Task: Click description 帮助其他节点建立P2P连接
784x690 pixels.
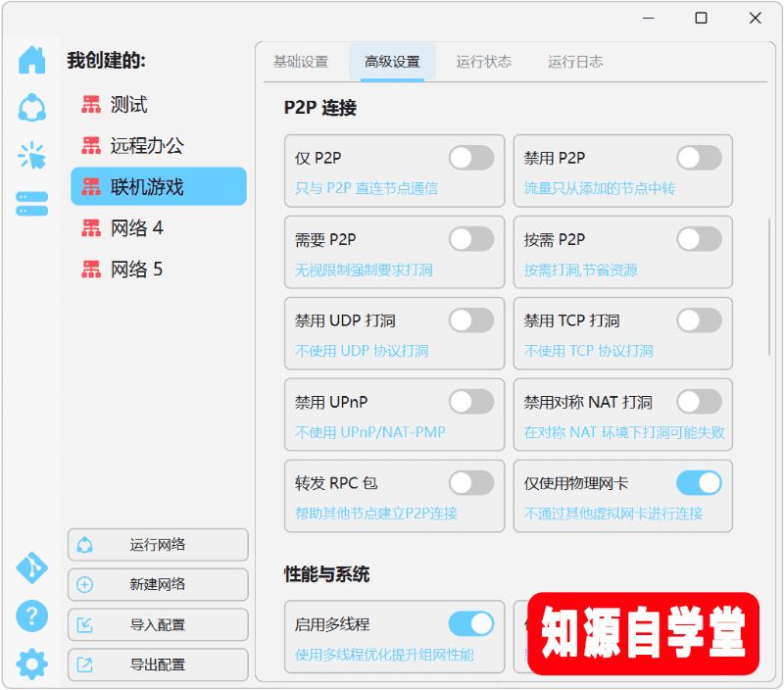Action: pos(376,514)
